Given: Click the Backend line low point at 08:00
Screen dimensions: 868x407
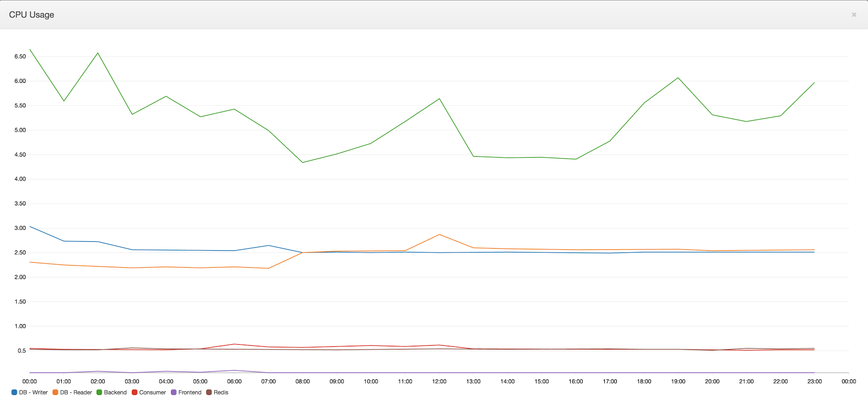Looking at the screenshot, I should tap(303, 163).
